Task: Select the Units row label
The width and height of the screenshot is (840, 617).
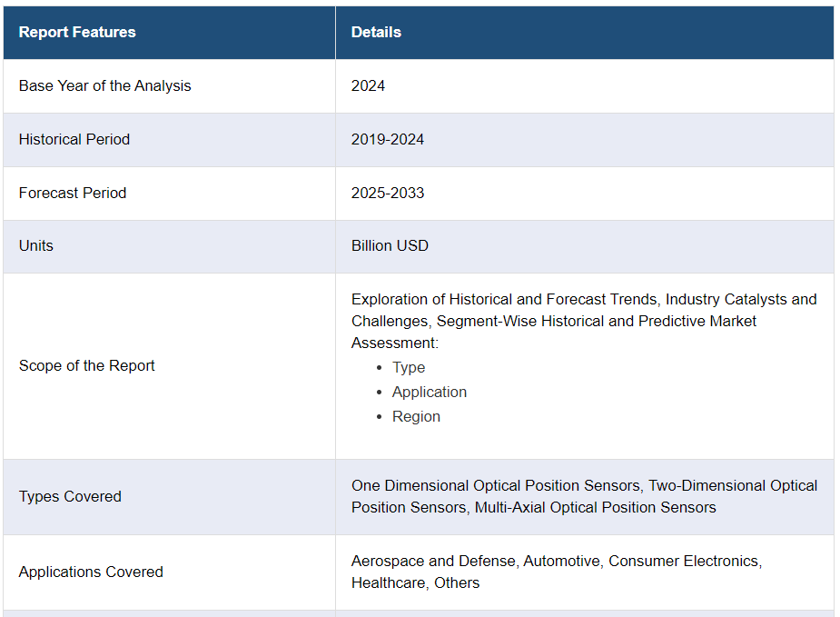Action: (36, 245)
